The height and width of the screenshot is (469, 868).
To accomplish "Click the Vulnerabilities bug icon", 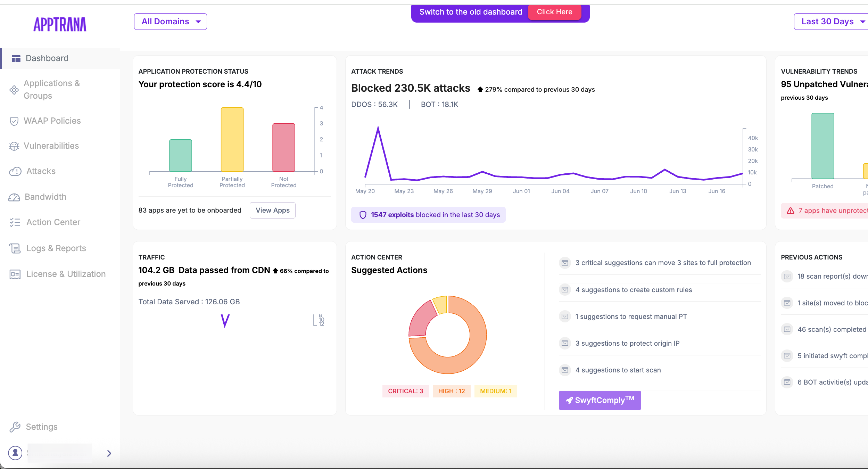I will (14, 146).
